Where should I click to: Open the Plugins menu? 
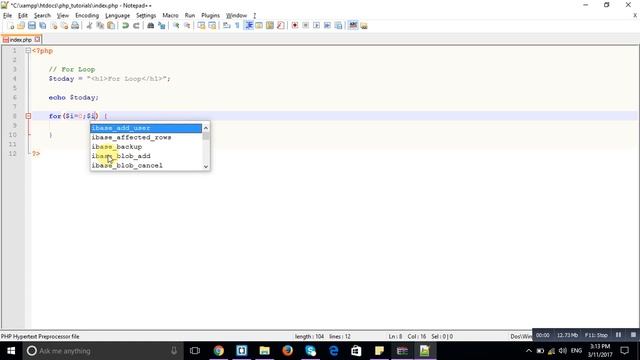pos(211,16)
